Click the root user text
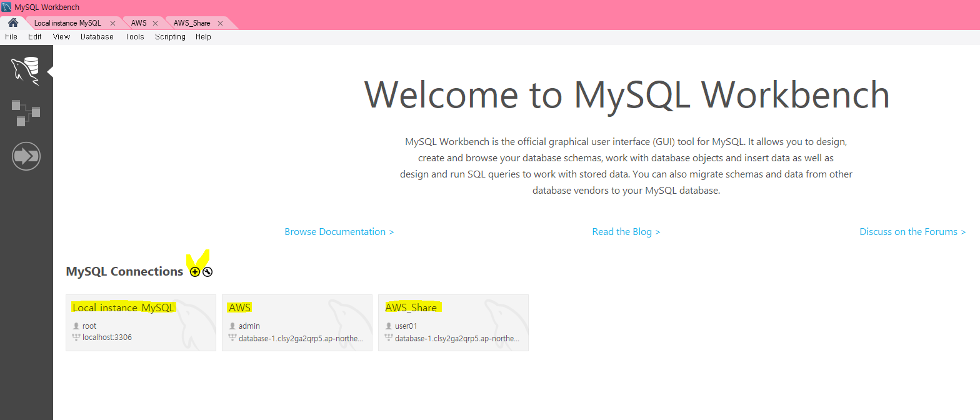 point(89,326)
